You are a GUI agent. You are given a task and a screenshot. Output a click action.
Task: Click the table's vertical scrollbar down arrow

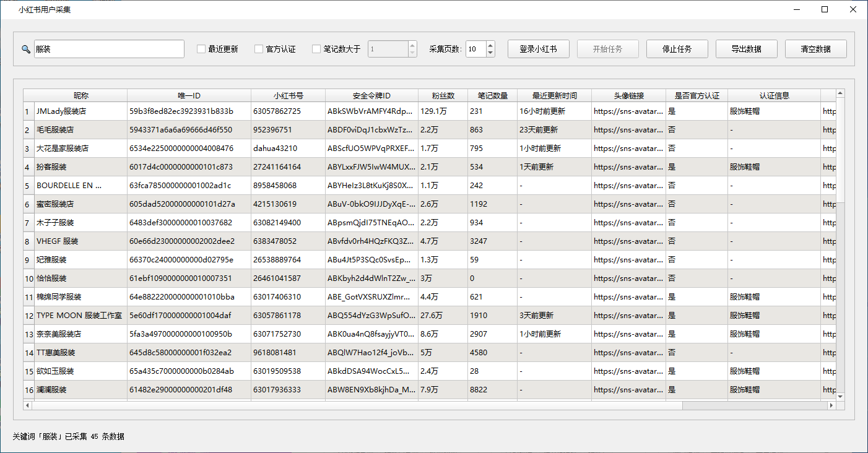[840, 397]
